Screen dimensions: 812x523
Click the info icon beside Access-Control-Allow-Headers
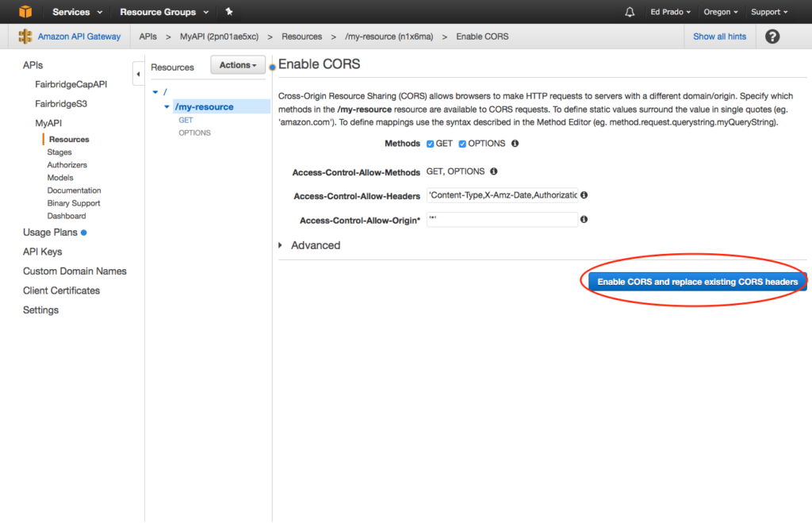[584, 194]
